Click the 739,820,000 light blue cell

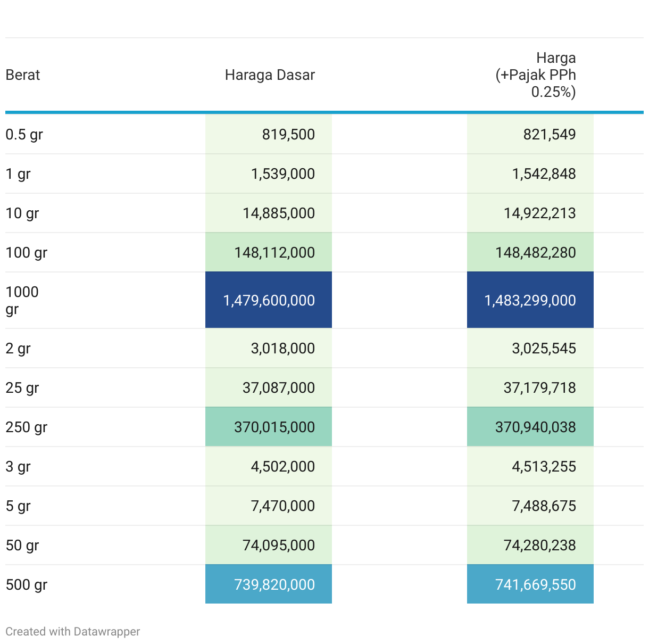[x=274, y=584]
